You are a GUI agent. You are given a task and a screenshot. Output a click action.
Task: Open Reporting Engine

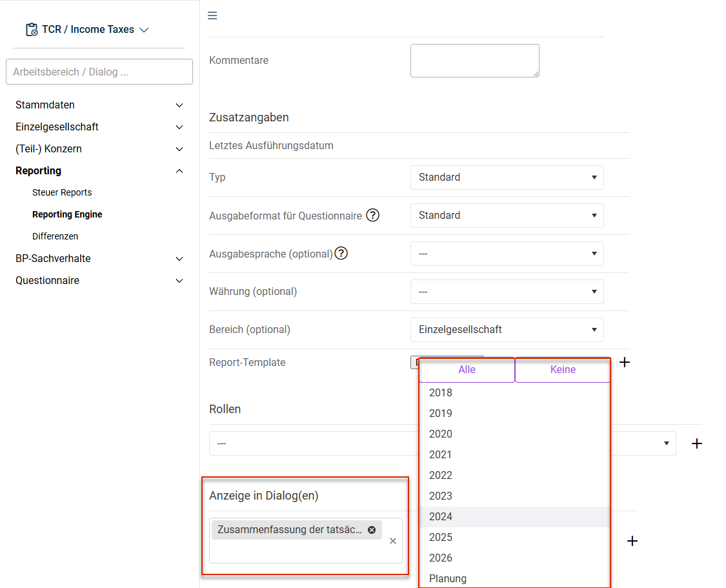[67, 214]
